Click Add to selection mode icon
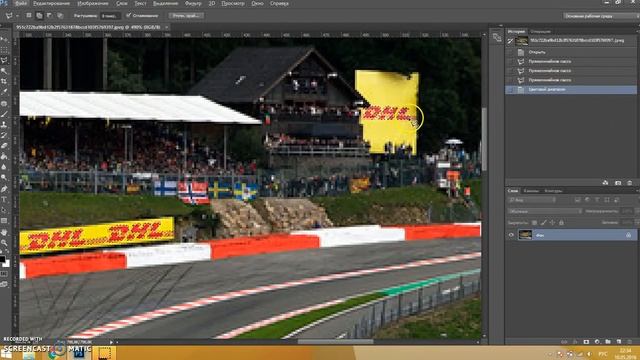The height and width of the screenshot is (360, 640). coord(39,16)
